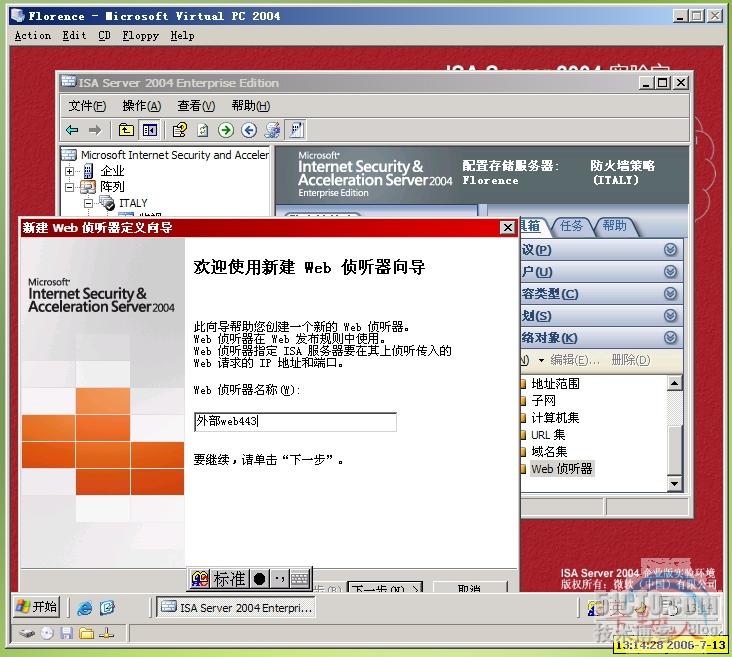Viewport: 732px width, 657px height.
Task: Click the hard disk icon in Virtual PC status bar
Action: coord(27,634)
